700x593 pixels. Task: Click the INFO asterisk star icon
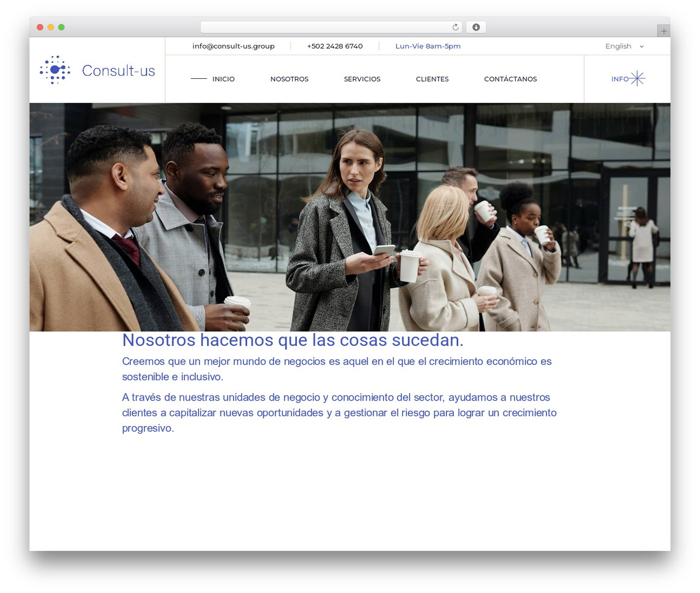(x=638, y=79)
